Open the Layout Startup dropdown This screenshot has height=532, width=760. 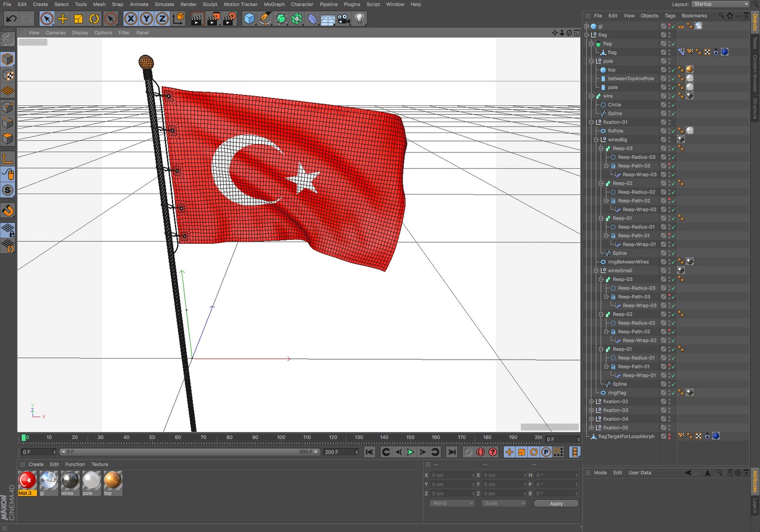(721, 4)
